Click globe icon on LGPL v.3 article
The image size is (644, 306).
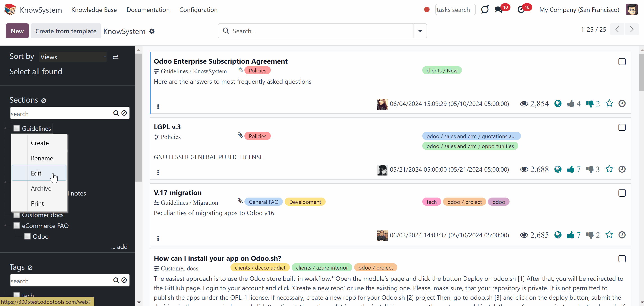point(558,169)
